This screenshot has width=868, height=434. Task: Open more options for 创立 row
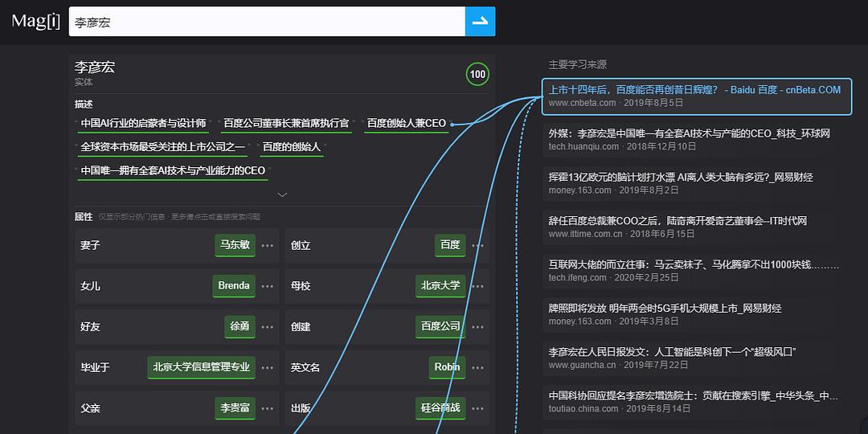(477, 246)
